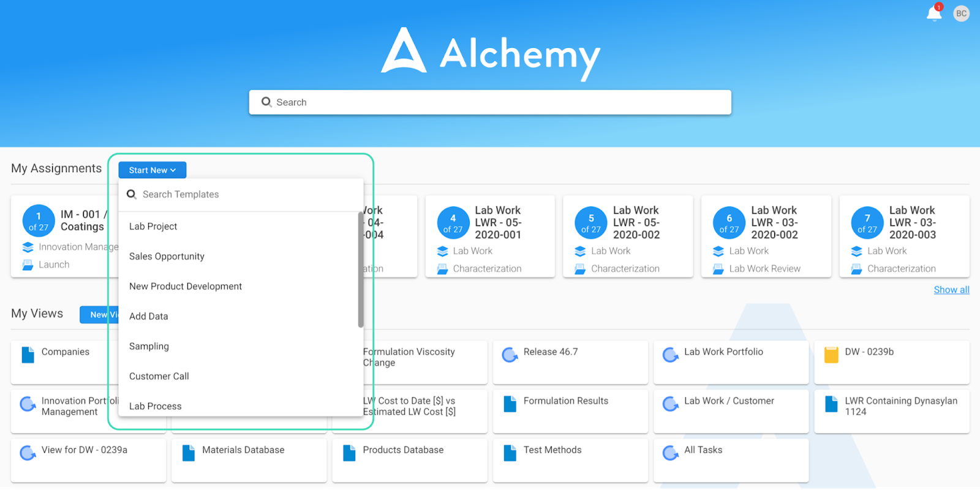
Task: Click the Products Database file icon
Action: (x=349, y=453)
